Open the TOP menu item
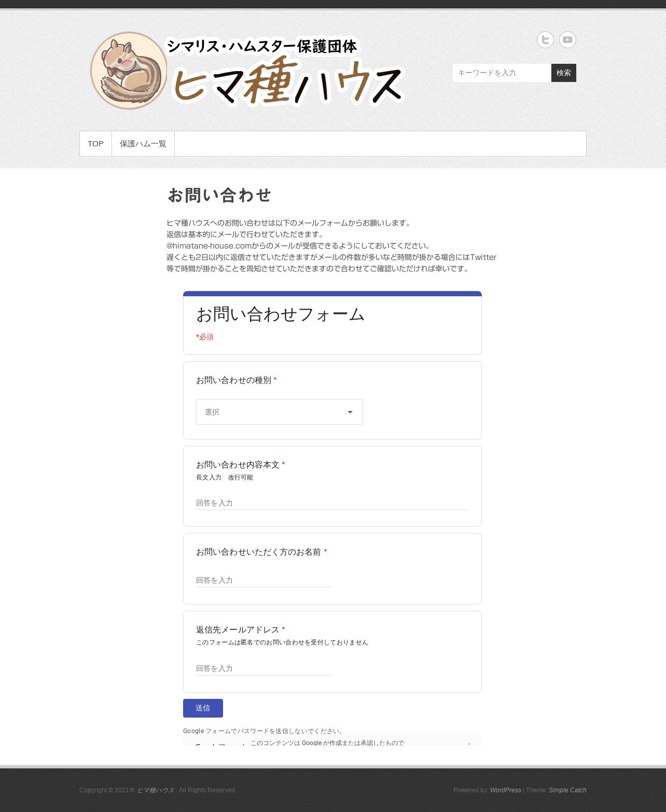Viewport: 666px width, 812px height. point(95,144)
